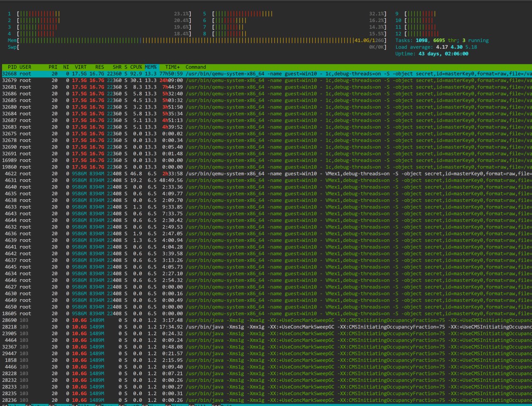Select the java process row PID 23905
Image resolution: width=532 pixels, height=406 pixels.
coord(266,333)
